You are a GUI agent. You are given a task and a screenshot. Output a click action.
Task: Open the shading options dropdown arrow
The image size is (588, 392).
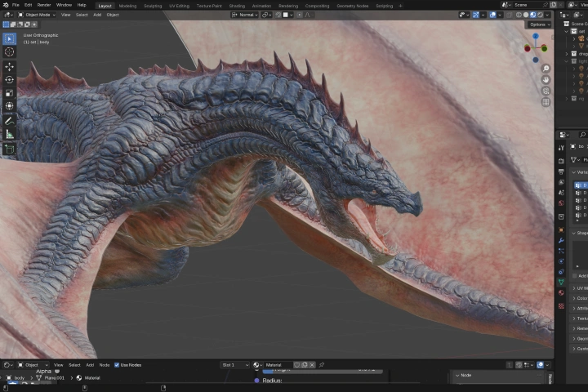(548, 15)
